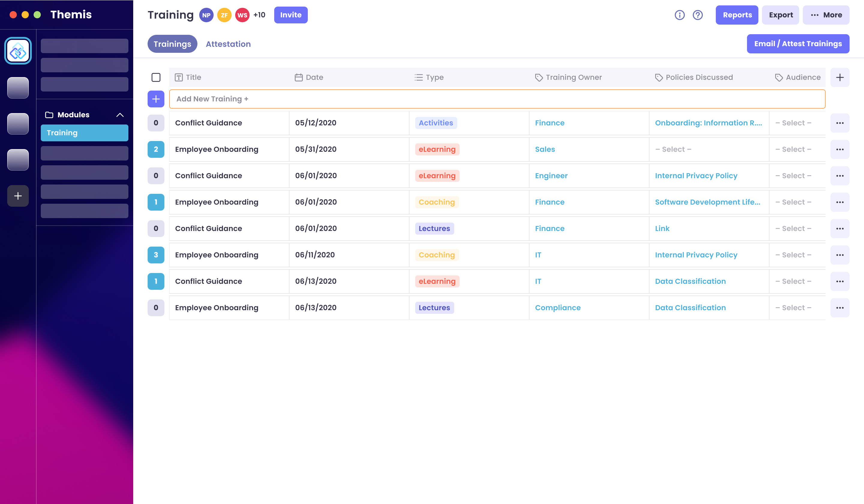864x504 pixels.
Task: Open Audience select for first Conflict Guidance
Action: (x=793, y=123)
